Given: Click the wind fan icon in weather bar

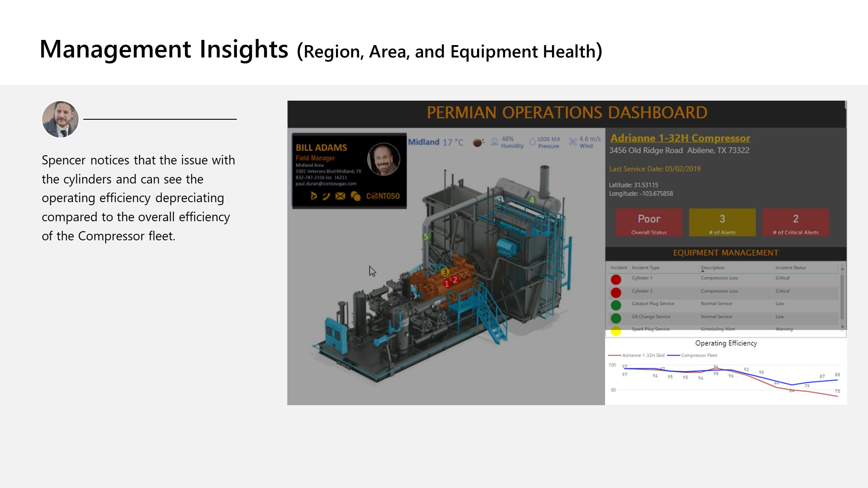Looking at the screenshot, I should pos(573,142).
